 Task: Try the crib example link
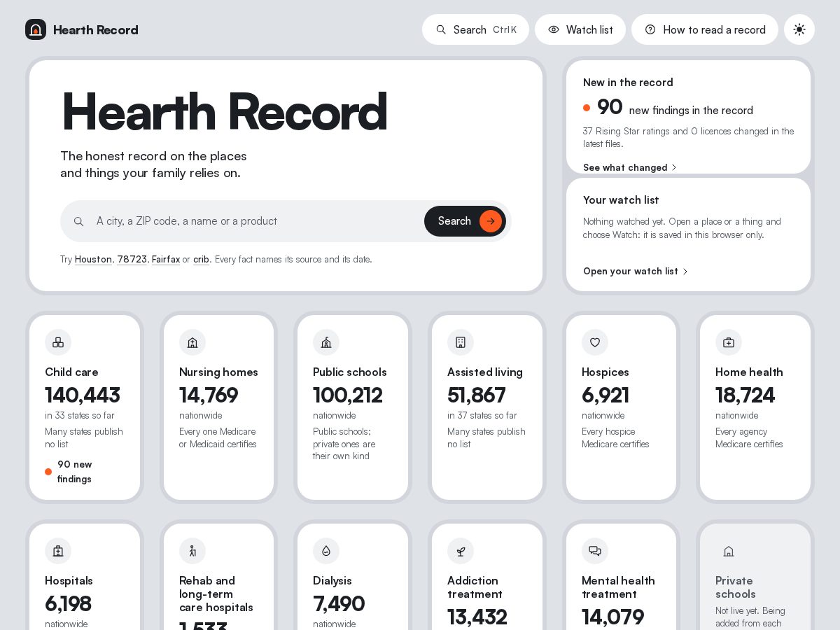point(201,259)
